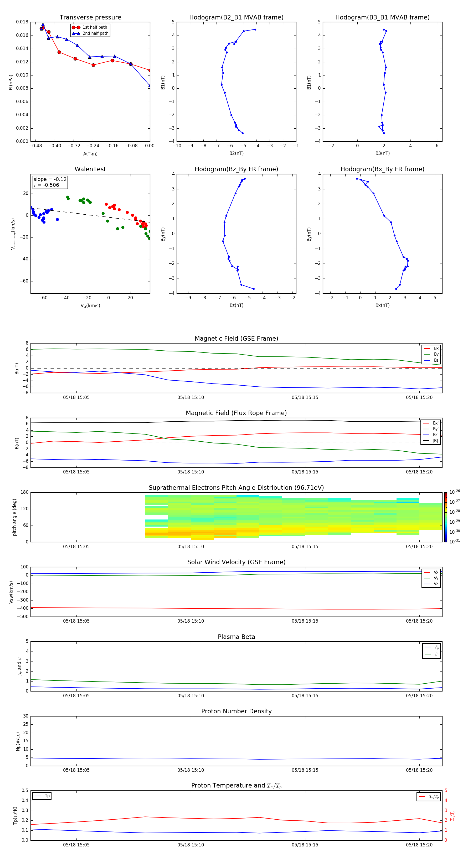Screen dimensions: 473x868
Task: Click the 'Hodogram(Bx_By FR frame)' title
Action: pos(382,169)
